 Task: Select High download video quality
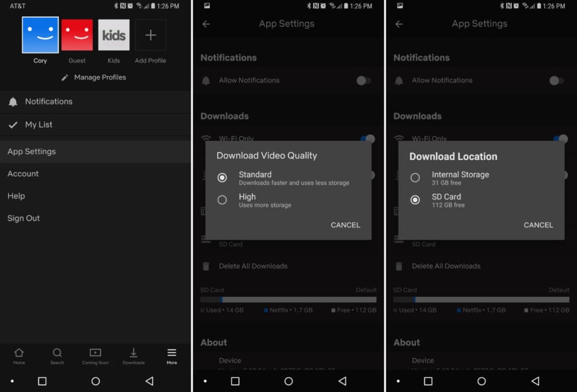click(288, 200)
